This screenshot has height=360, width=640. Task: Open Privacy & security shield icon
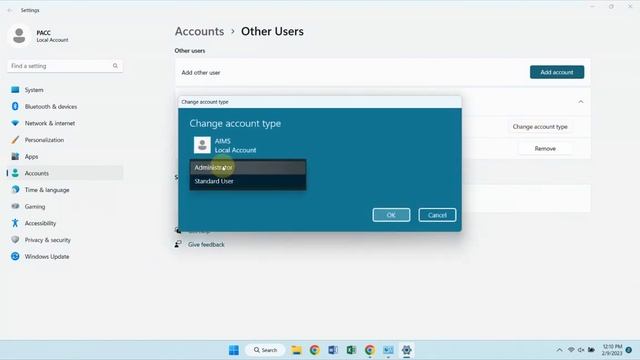click(15, 240)
